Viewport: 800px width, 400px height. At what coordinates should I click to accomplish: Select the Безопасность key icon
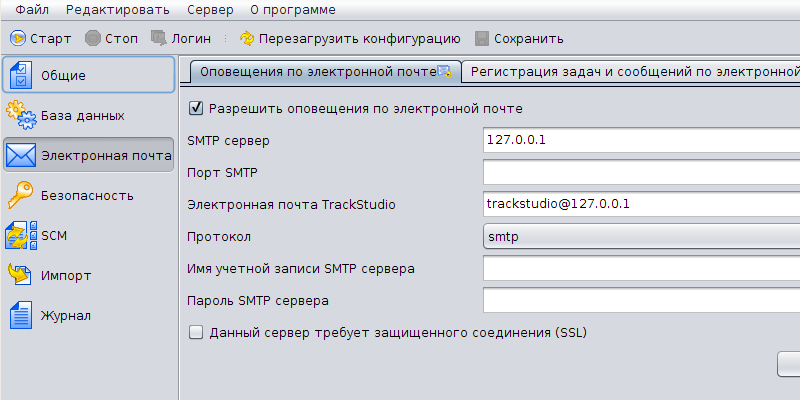(20, 195)
